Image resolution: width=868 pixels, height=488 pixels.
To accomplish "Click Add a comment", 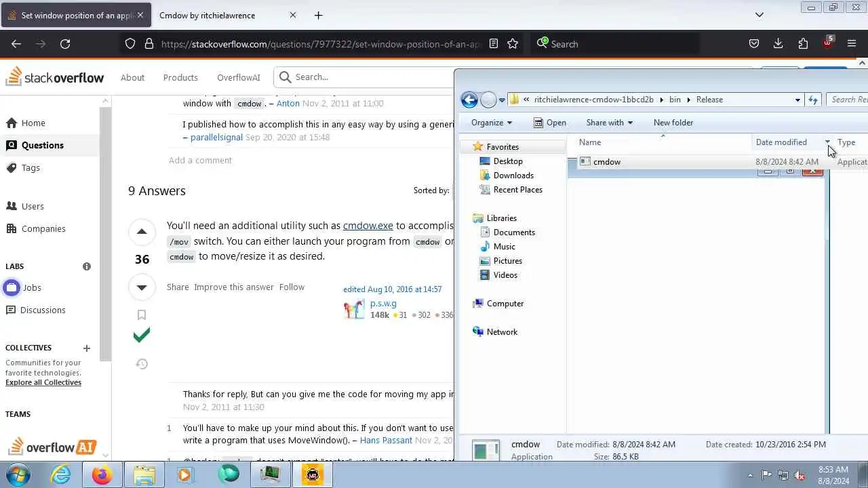I will (x=200, y=160).
